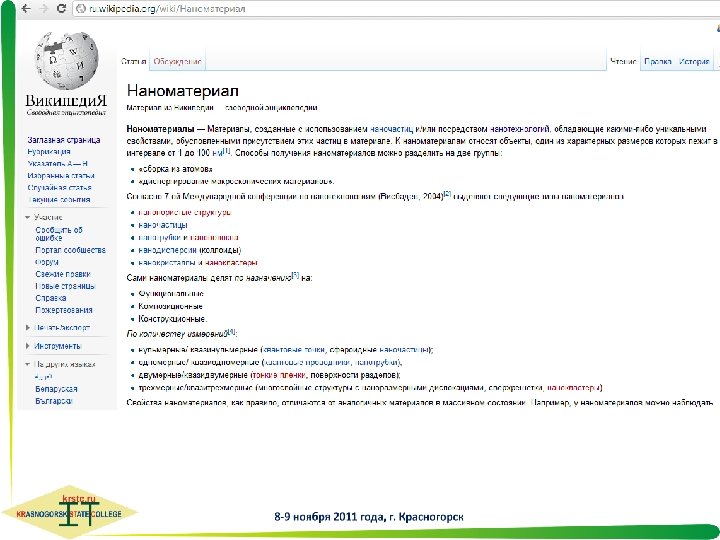This screenshot has width=720, height=540.
Task: Open Случайная статья link
Action: pyautogui.click(x=59, y=187)
